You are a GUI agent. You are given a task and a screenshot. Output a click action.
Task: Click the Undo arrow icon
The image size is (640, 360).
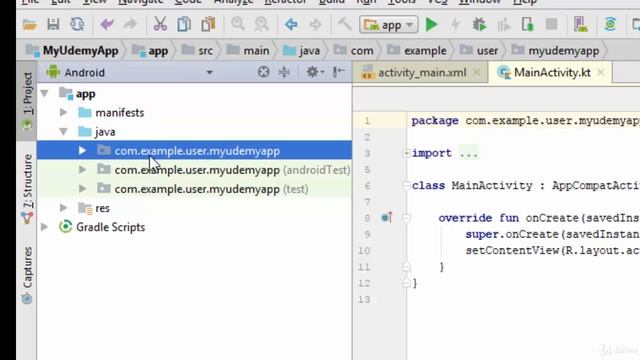coord(107,24)
